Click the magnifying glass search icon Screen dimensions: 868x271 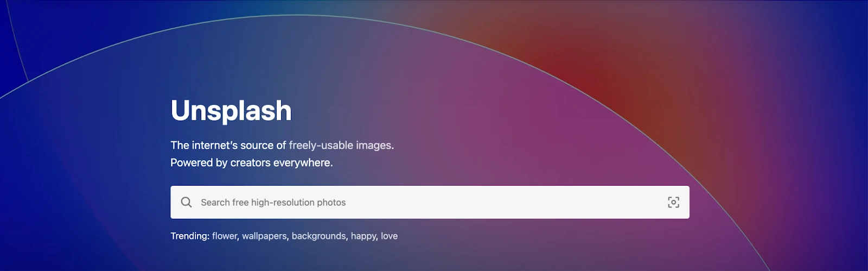click(186, 203)
